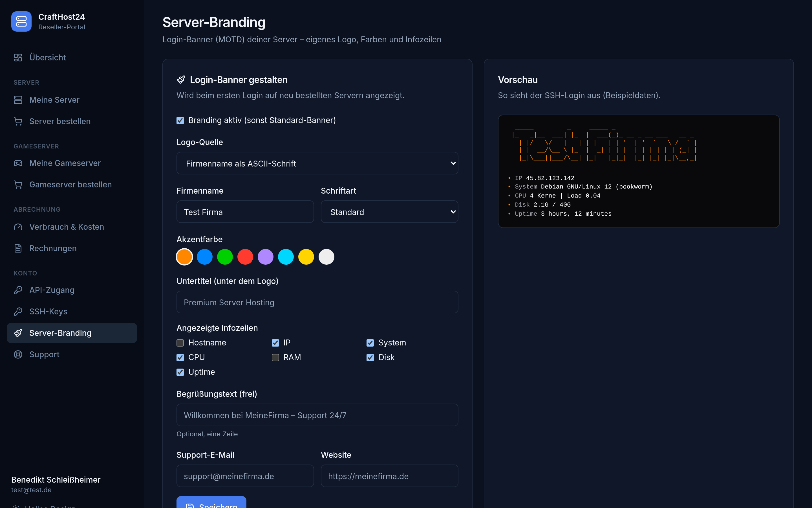The width and height of the screenshot is (812, 508).
Task: Click the Übersicht dashboard grid icon
Action: [18, 58]
